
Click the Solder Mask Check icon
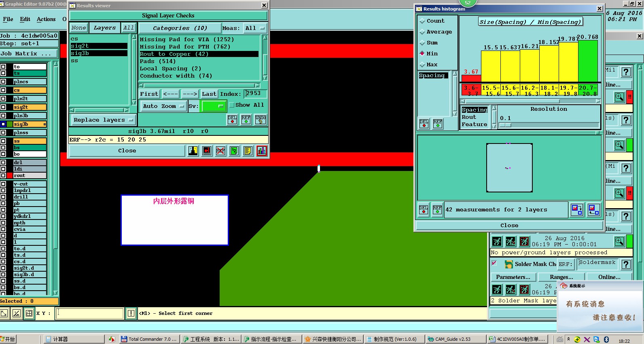click(509, 264)
